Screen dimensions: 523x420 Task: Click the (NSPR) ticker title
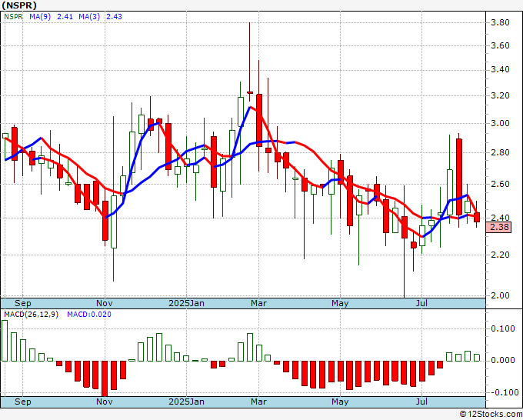point(19,5)
